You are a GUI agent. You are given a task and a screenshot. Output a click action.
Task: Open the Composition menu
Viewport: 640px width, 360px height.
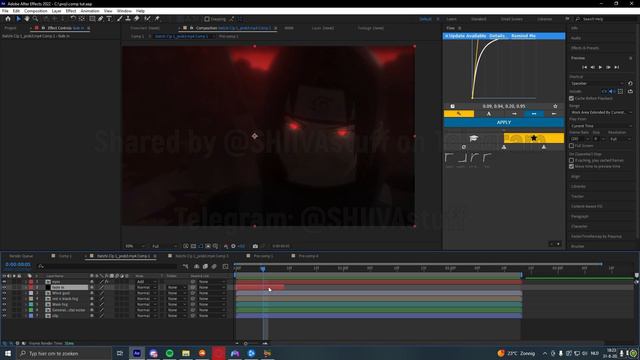pos(36,11)
